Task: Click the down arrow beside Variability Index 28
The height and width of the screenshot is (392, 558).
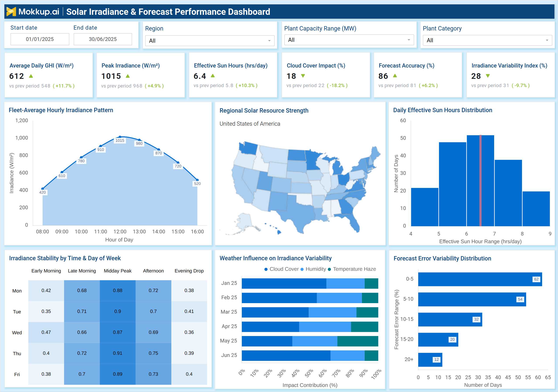Action: [488, 76]
